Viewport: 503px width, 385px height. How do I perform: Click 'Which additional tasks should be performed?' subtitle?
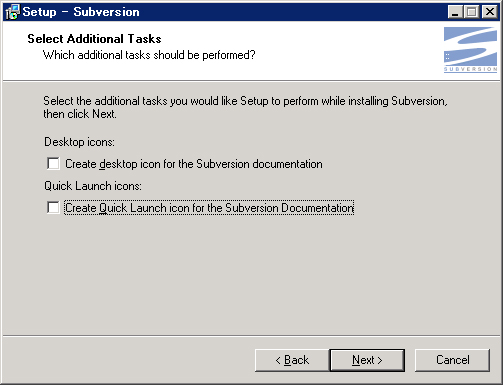coord(149,55)
